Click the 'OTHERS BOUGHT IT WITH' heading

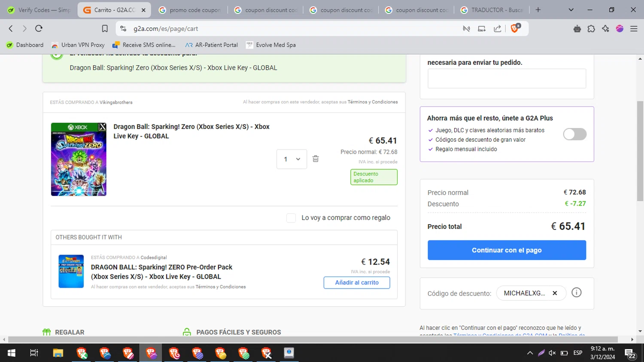tap(89, 237)
